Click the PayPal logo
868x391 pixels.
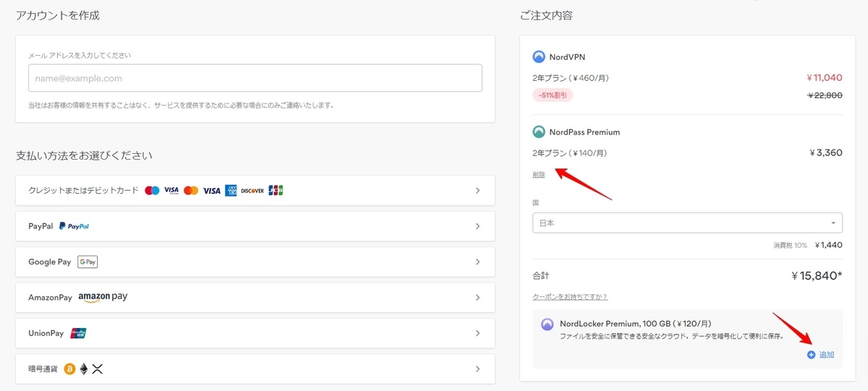click(74, 226)
